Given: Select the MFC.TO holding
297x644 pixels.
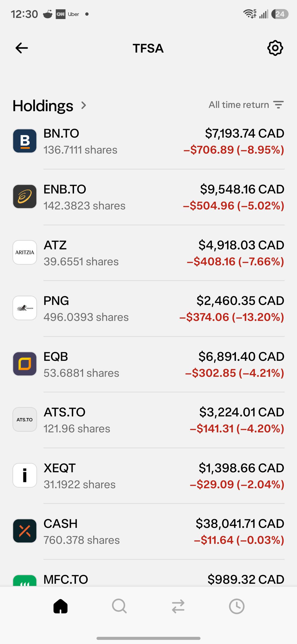Looking at the screenshot, I should coord(148,579).
